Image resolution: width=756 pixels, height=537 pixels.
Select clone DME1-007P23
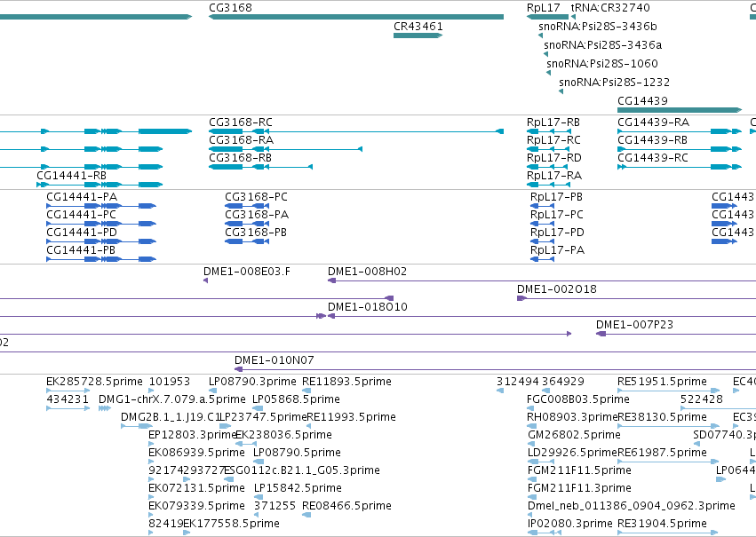pyautogui.click(x=676, y=335)
